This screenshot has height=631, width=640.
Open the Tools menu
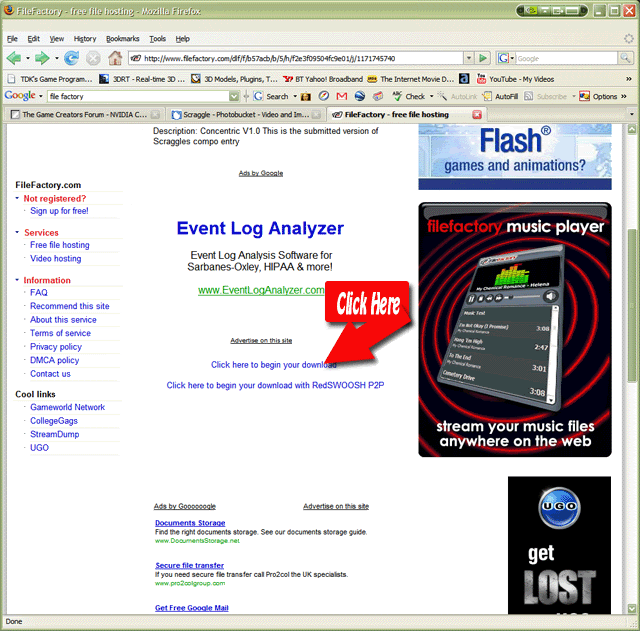[158, 39]
